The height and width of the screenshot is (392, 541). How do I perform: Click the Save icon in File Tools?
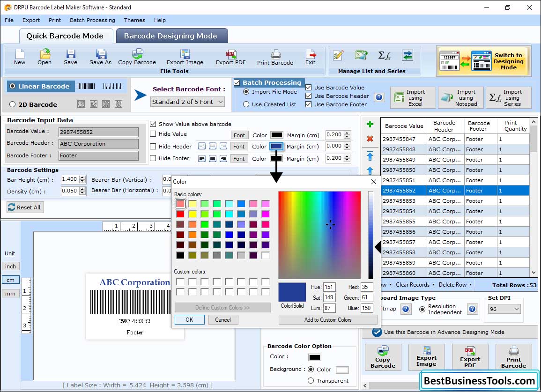[x=70, y=57]
